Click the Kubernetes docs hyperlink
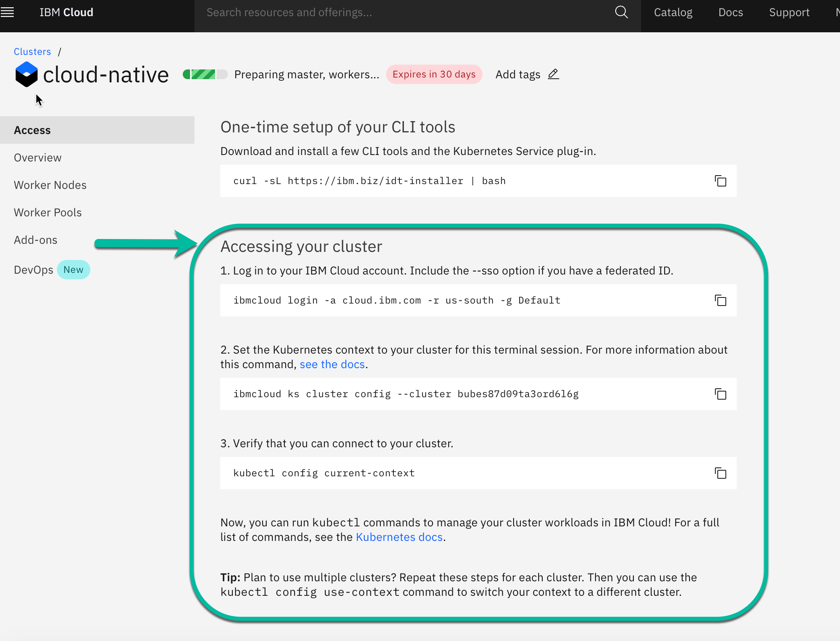This screenshot has width=840, height=641. coord(399,536)
